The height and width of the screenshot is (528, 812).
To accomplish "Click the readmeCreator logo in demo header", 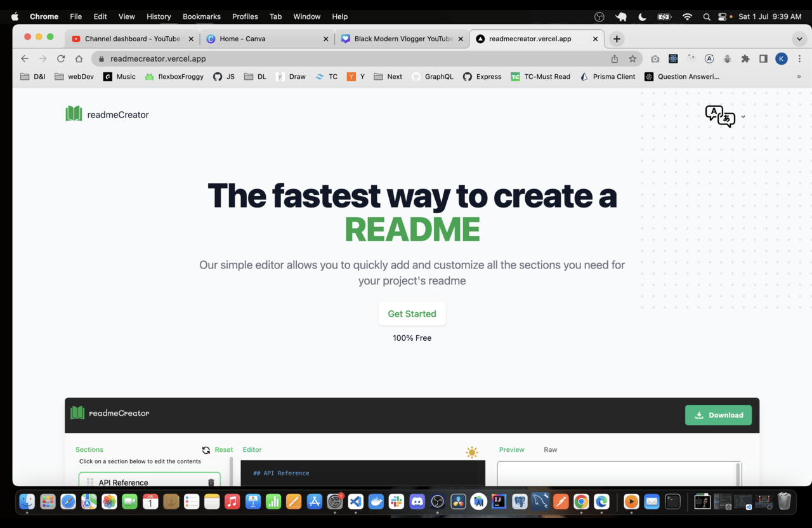I will [x=110, y=413].
